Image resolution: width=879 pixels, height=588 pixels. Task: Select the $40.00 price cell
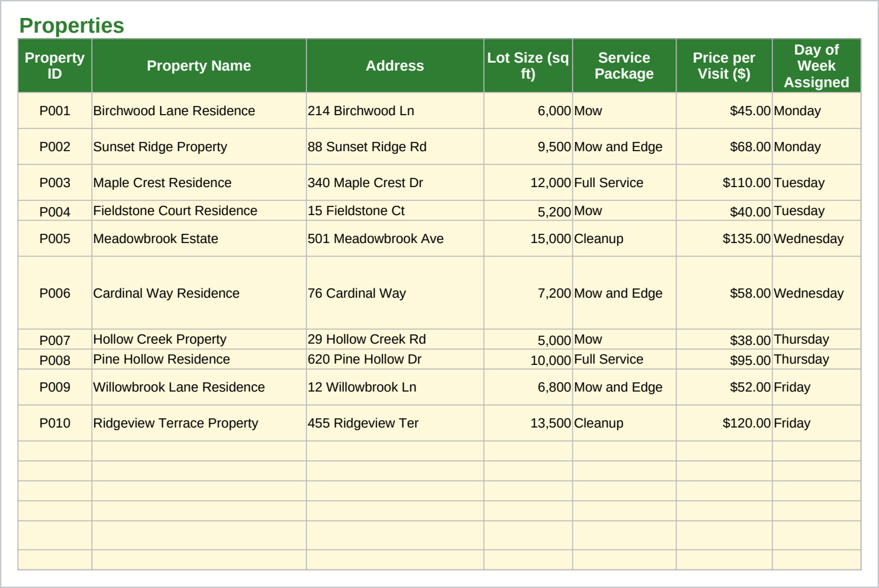pyautogui.click(x=724, y=211)
